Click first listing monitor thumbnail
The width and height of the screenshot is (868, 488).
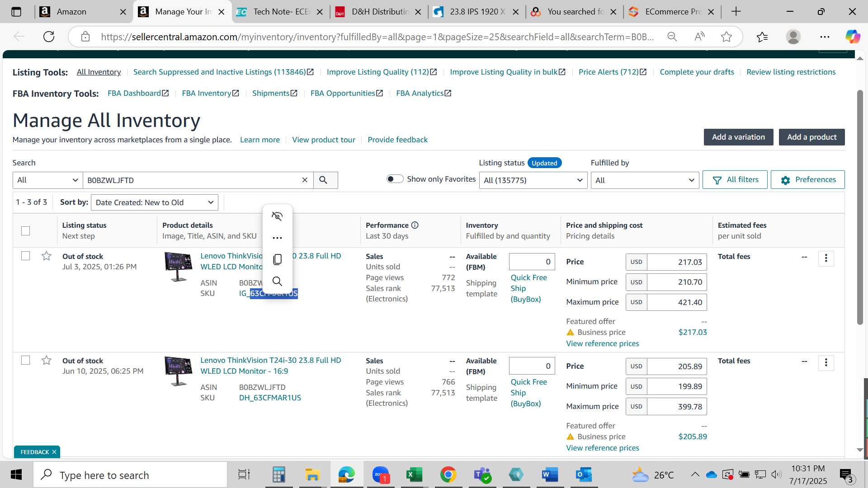point(178,267)
